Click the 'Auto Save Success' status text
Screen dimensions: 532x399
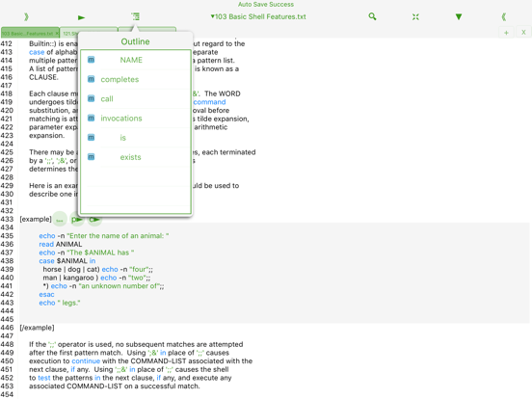[266, 5]
